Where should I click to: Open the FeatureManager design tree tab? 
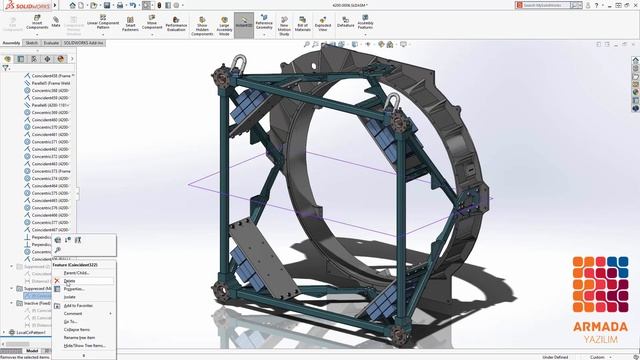click(7, 59)
